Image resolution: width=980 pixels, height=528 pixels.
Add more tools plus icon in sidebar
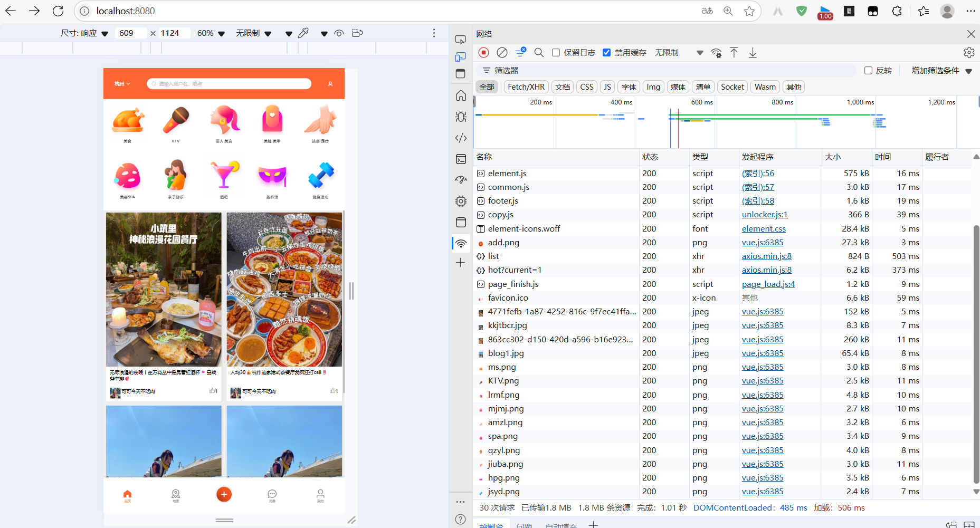click(461, 262)
